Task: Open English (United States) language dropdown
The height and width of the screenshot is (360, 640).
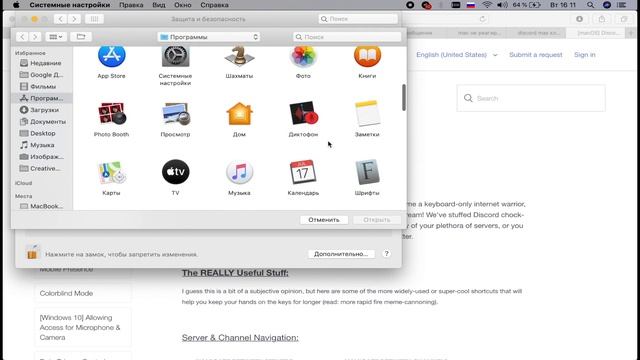Action: tap(457, 55)
